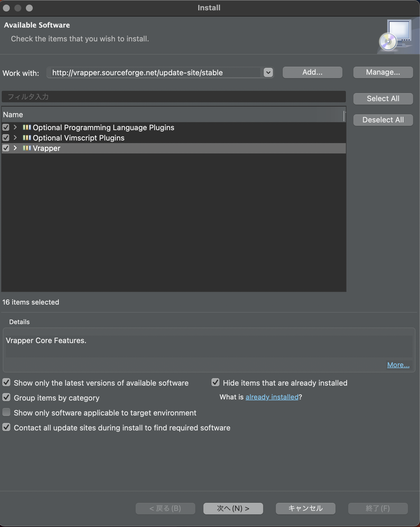The image size is (420, 527).
Task: Toggle Hide items that are already installed
Action: tap(215, 382)
